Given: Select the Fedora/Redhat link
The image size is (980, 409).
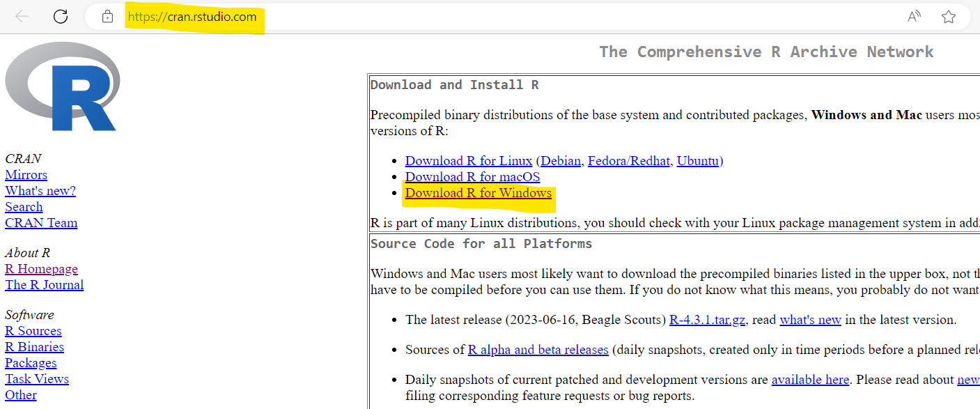Looking at the screenshot, I should 629,161.
